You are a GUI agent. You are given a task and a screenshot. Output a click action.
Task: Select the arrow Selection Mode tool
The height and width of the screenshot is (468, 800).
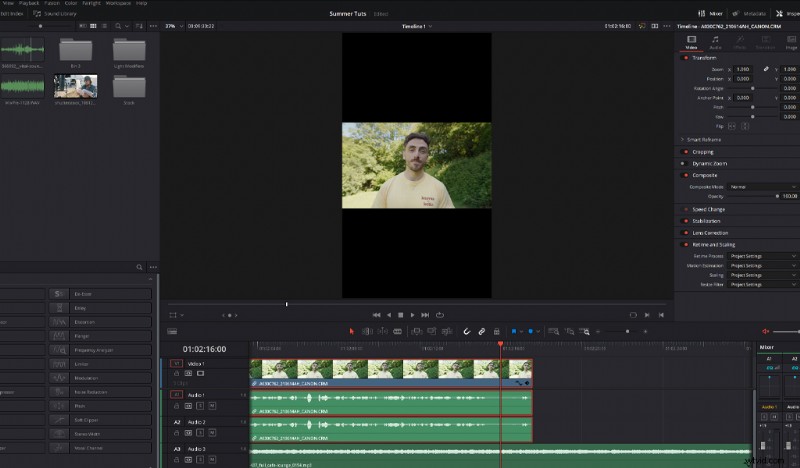352,331
